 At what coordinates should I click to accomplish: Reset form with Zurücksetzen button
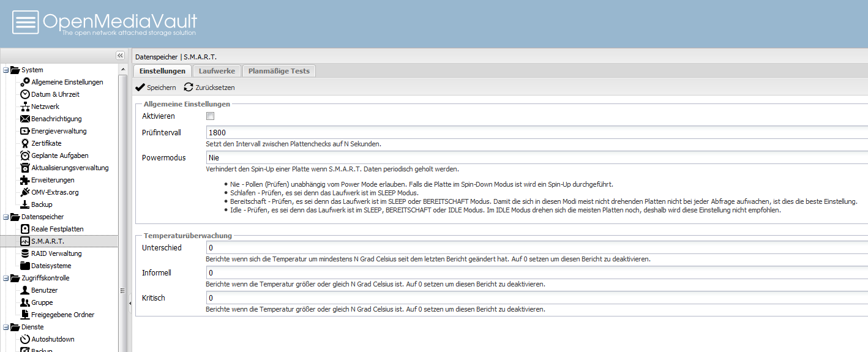209,88
